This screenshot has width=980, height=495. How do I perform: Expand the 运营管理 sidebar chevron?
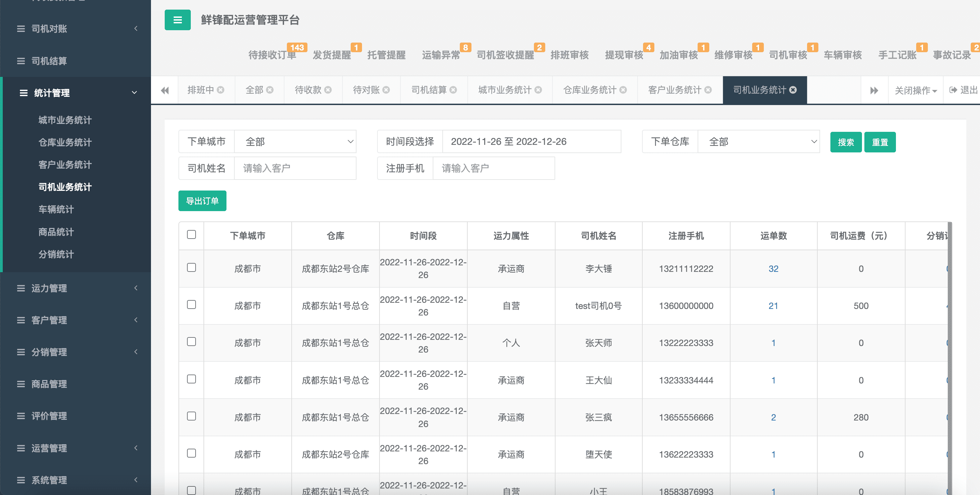(136, 448)
